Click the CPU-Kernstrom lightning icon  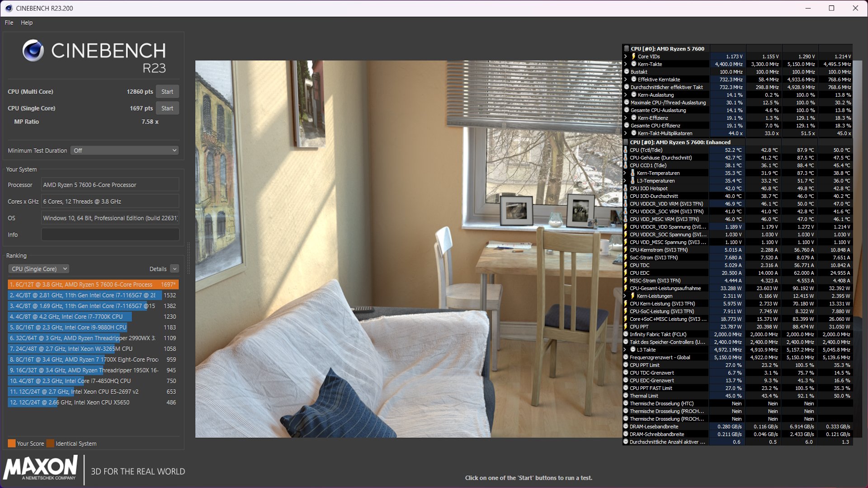(626, 250)
